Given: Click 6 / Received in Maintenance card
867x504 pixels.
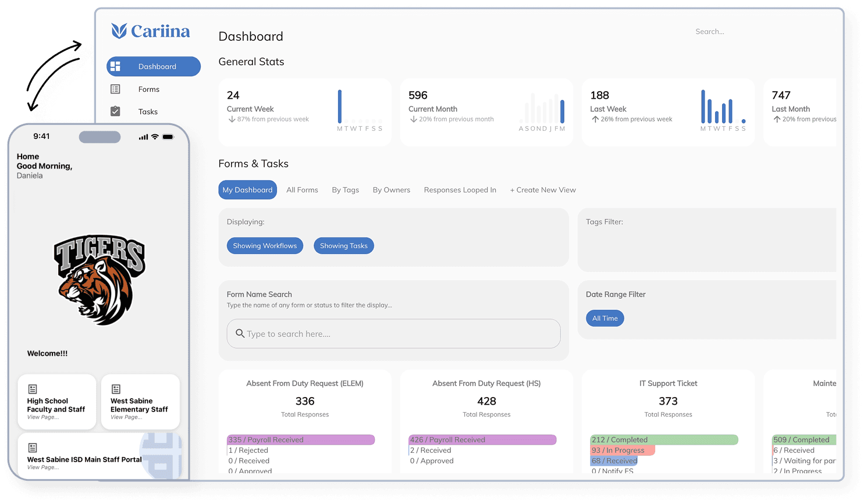Looking at the screenshot, I should (794, 450).
